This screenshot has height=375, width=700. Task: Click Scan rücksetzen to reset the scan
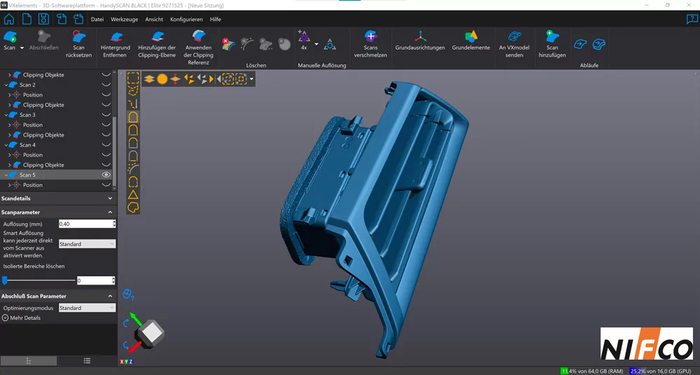79,44
